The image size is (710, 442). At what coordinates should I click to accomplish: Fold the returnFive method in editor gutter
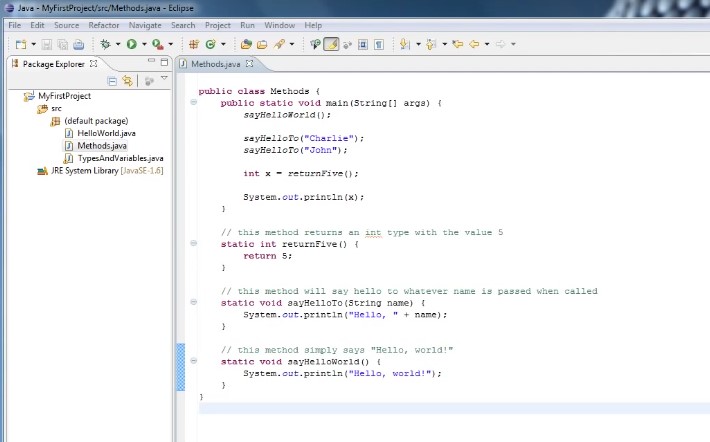193,244
